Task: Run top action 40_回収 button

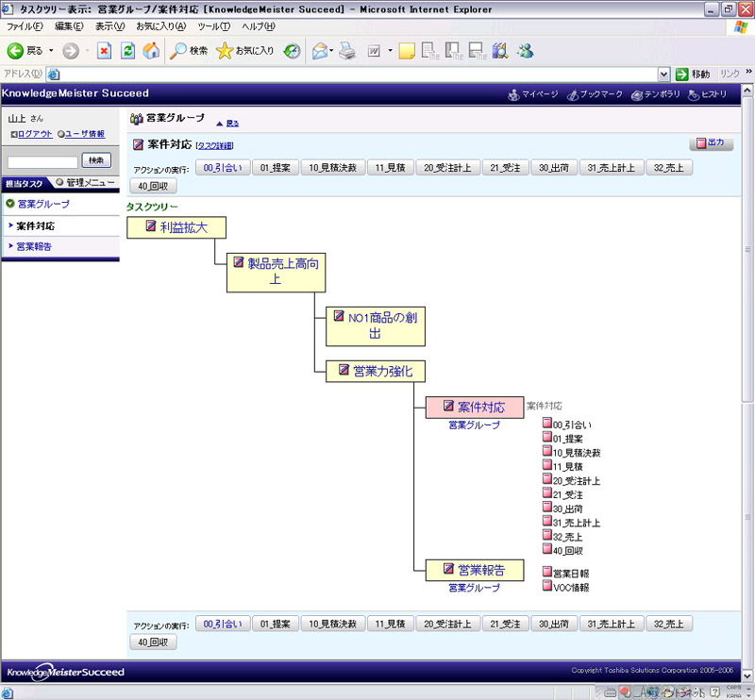Action: pyautogui.click(x=153, y=186)
